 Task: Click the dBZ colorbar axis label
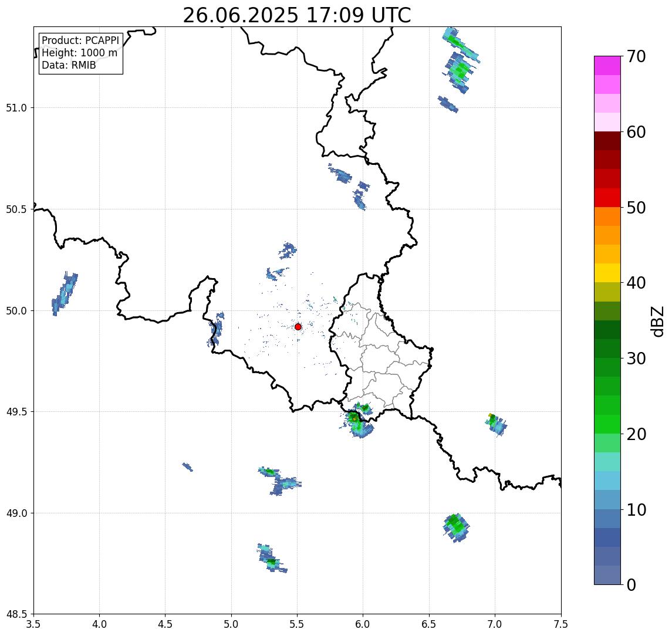pos(657,321)
